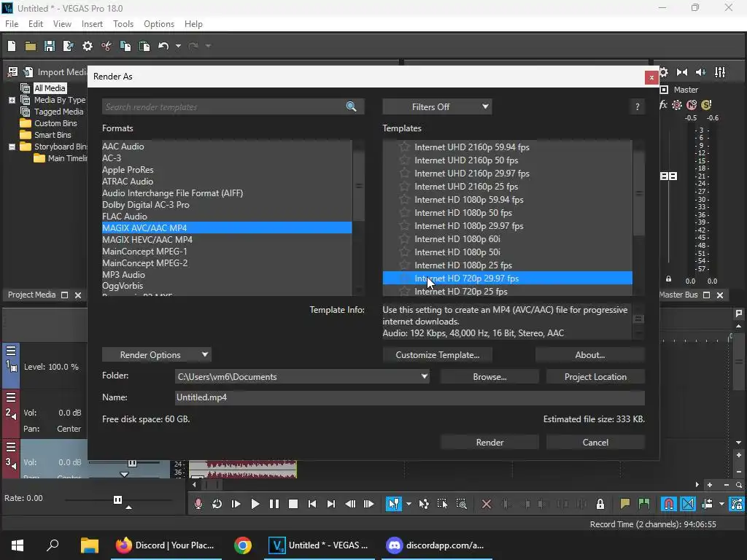Favorite the Internet UHD 2160p 59.94 fps template star
Image resolution: width=747 pixels, height=560 pixels.
404,147
